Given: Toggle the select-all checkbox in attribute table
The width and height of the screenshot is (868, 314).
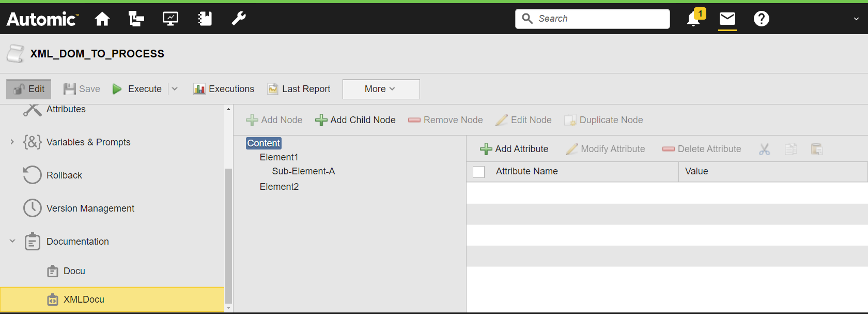Looking at the screenshot, I should pyautogui.click(x=478, y=171).
